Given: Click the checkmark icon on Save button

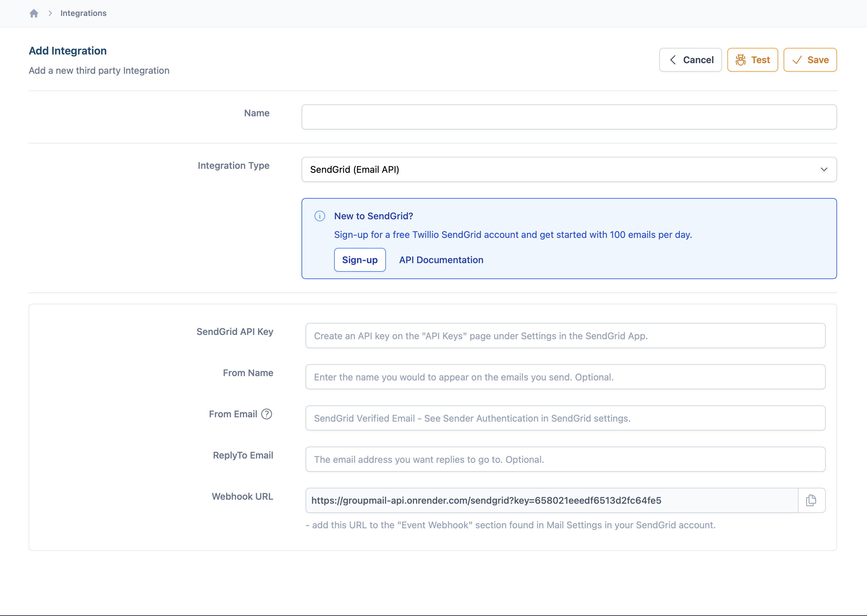Looking at the screenshot, I should coord(797,60).
